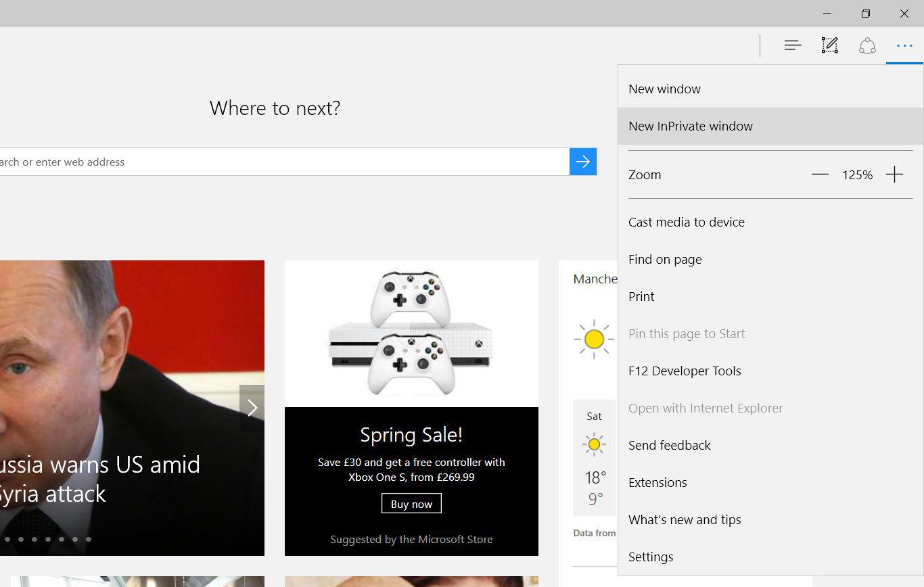Open Extensions from the menu

(x=770, y=482)
